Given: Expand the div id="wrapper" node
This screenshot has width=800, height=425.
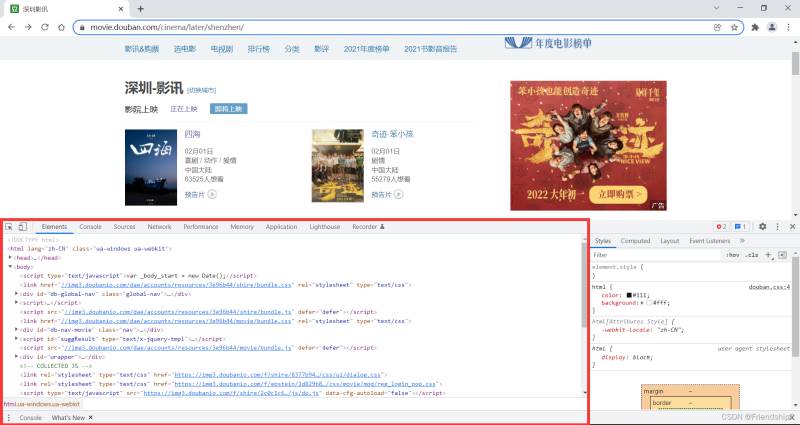Looking at the screenshot, I should [17, 357].
